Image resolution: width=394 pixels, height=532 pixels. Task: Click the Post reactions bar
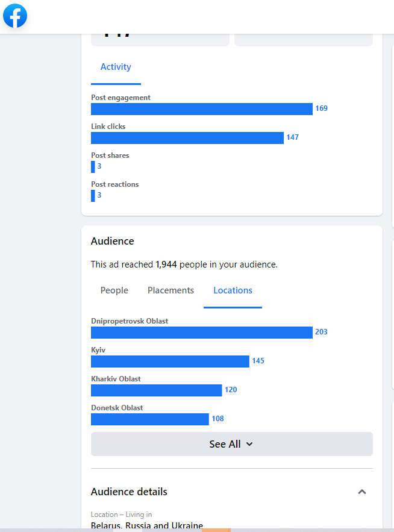(x=93, y=196)
